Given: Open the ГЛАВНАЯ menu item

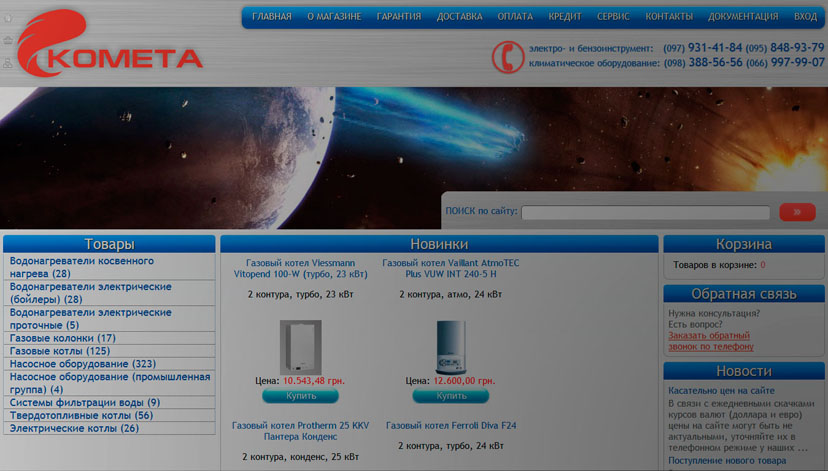Looking at the screenshot, I should [x=271, y=17].
